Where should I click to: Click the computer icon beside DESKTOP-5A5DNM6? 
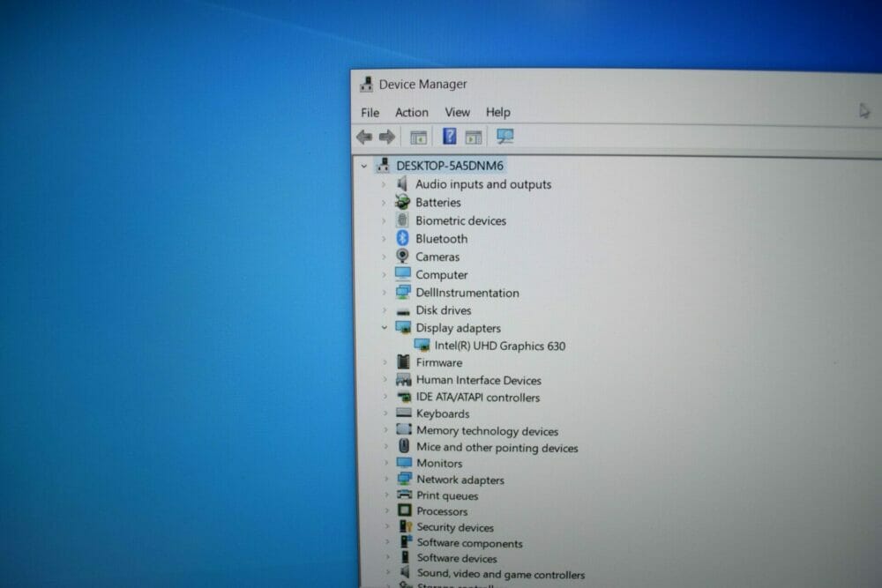(384, 165)
